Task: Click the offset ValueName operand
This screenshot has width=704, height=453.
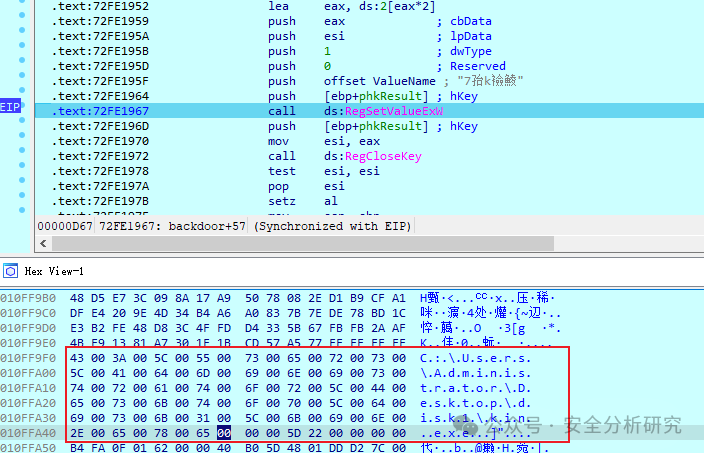Action: click(379, 81)
